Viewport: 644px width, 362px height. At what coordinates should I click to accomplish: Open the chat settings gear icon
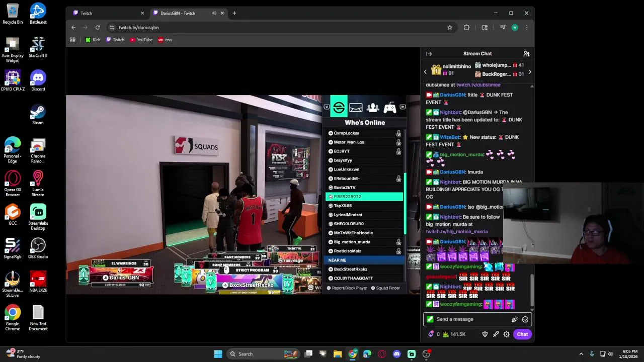(x=507, y=334)
